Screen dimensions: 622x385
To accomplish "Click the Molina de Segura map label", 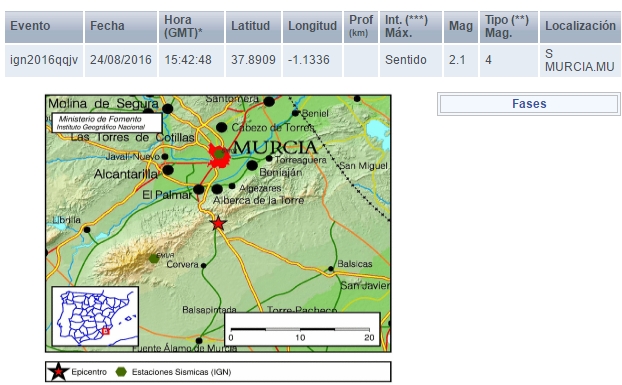I will pyautogui.click(x=103, y=103).
